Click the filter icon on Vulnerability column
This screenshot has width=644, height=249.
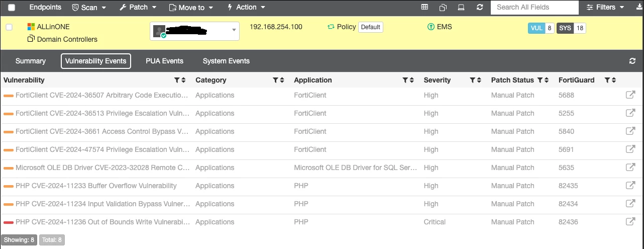coord(177,80)
